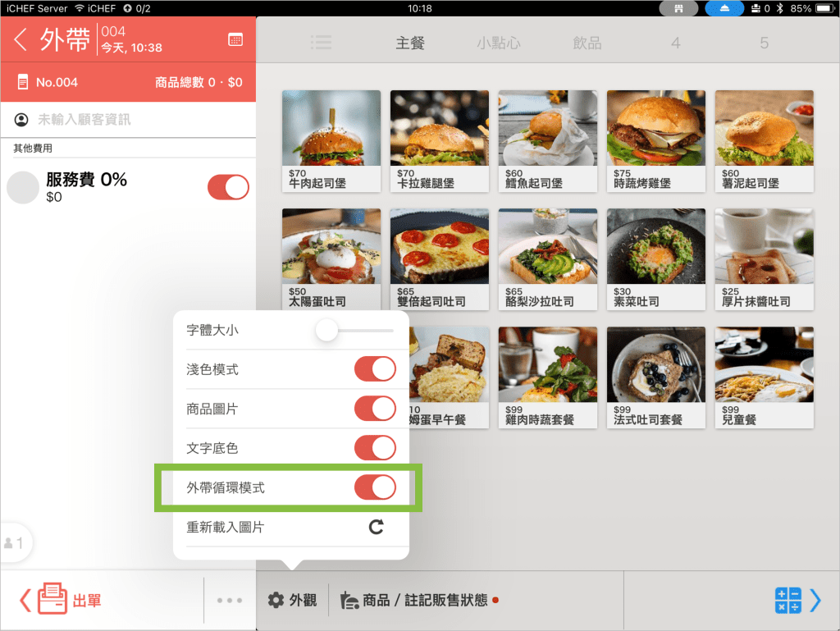
Task: Toggle the 商品圖片 switch off
Action: [375, 409]
